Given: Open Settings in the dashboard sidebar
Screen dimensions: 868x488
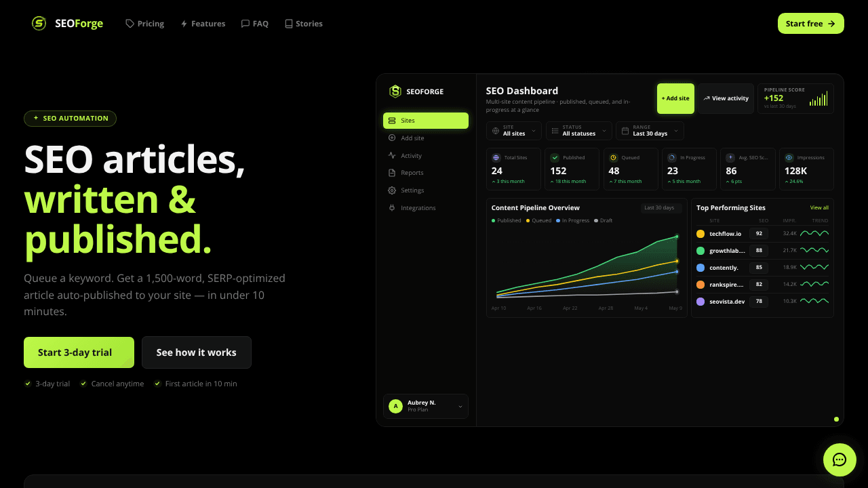Looking at the screenshot, I should click(x=426, y=190).
